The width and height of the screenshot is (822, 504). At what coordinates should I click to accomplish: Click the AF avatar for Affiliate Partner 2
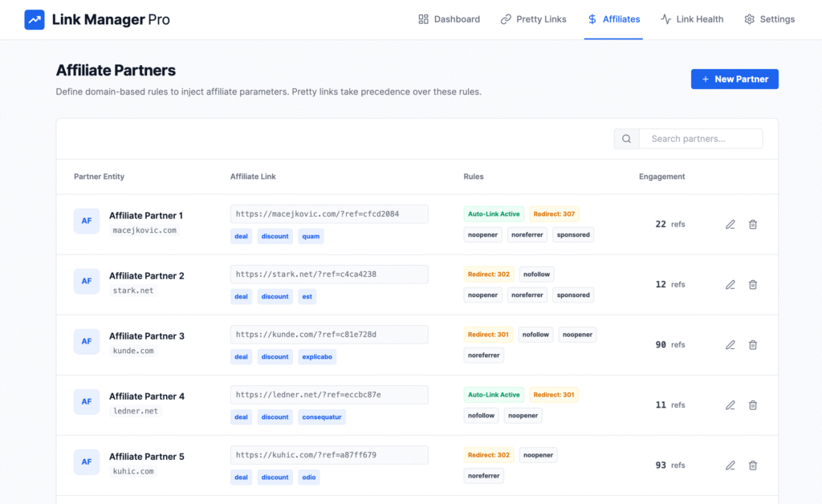pos(87,282)
